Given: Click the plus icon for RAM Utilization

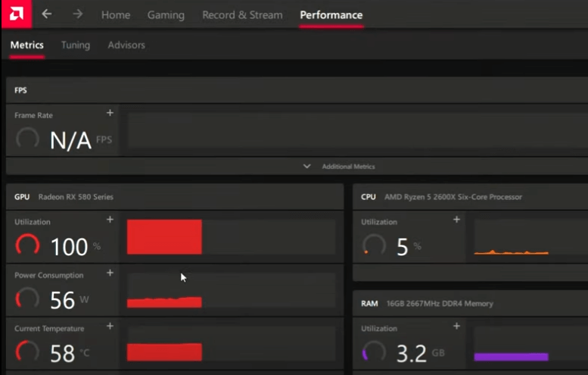Looking at the screenshot, I should [456, 327].
